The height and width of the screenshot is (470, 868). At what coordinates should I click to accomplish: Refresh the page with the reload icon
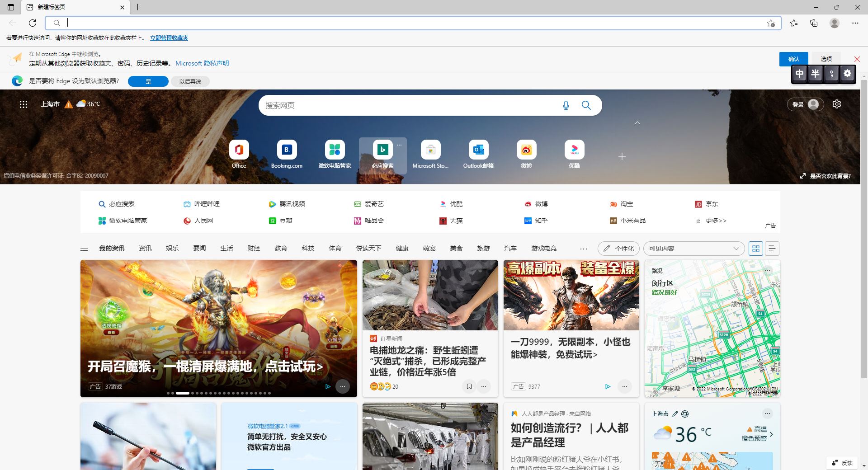point(32,23)
